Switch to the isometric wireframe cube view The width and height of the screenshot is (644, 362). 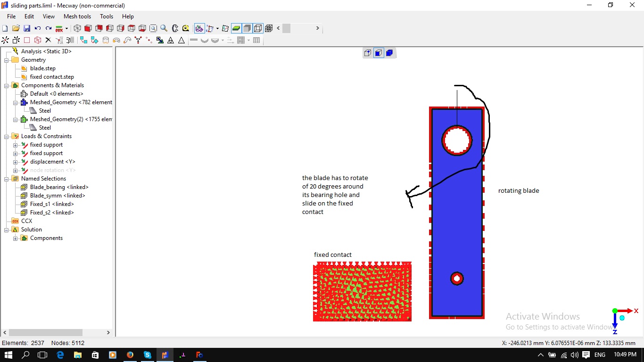pyautogui.click(x=77, y=28)
